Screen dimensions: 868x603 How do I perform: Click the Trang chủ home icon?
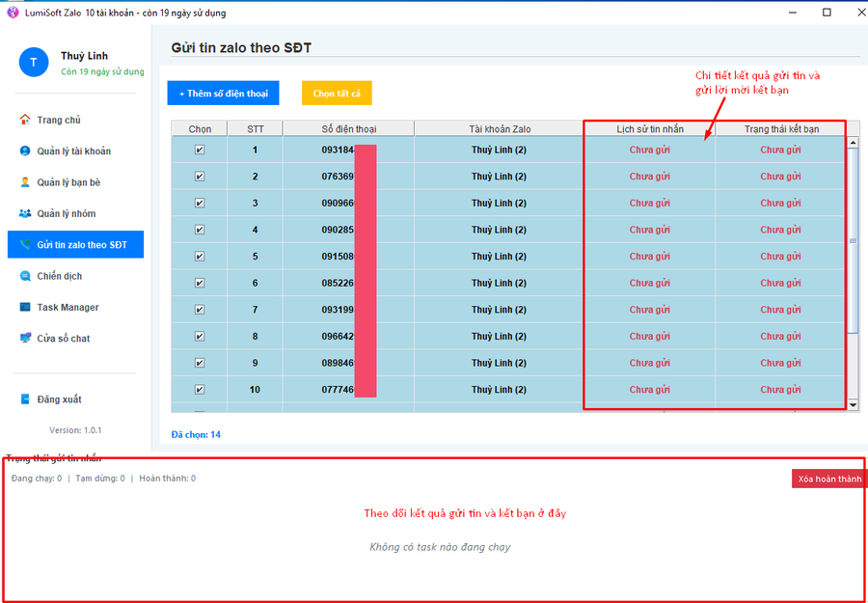coord(25,120)
